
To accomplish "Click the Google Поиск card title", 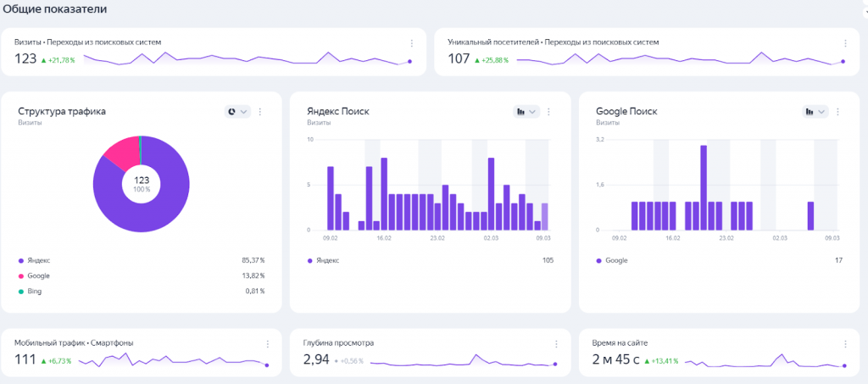I will (626, 111).
